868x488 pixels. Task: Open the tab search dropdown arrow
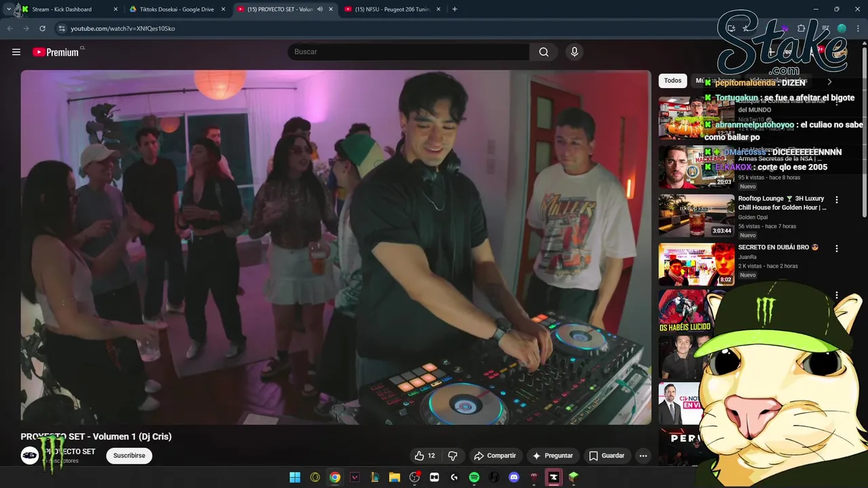click(8, 9)
